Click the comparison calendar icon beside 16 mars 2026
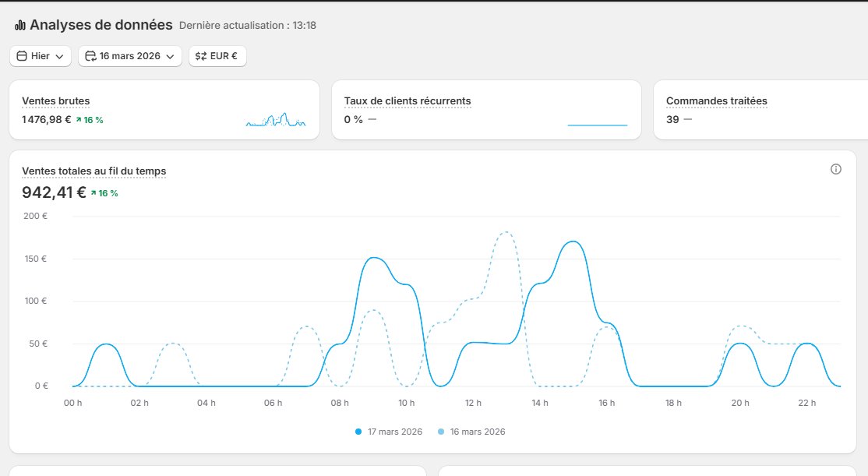 90,56
